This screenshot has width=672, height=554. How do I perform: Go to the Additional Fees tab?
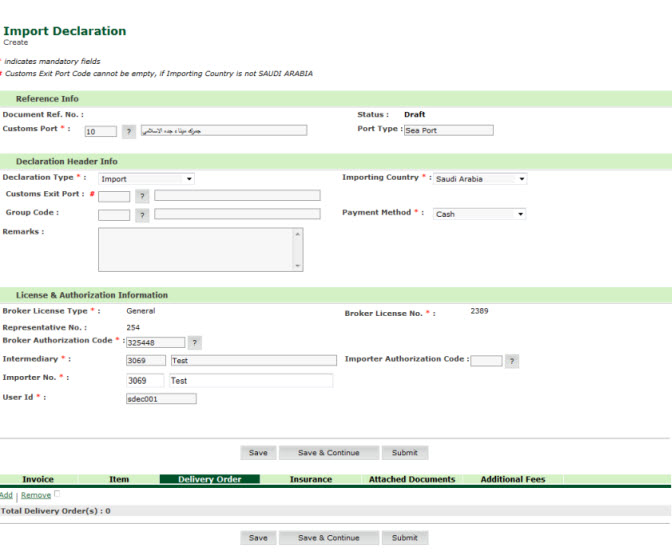click(x=512, y=479)
